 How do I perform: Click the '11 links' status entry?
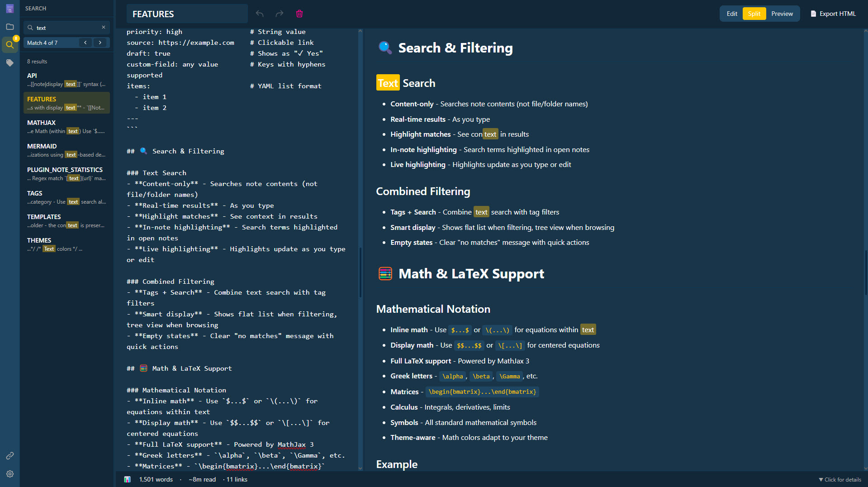237,479
